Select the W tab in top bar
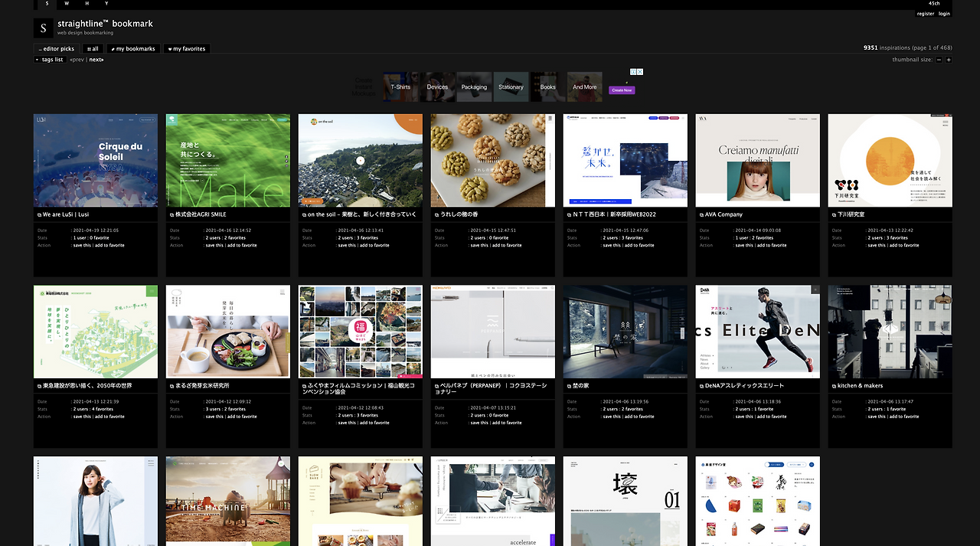 pos(67,4)
